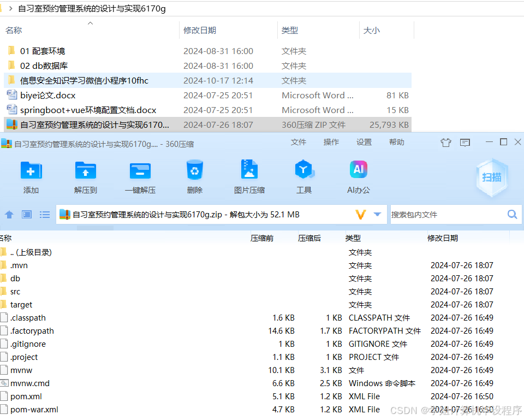
Task: Open the 设置 (Settings) menu
Action: coord(364,142)
